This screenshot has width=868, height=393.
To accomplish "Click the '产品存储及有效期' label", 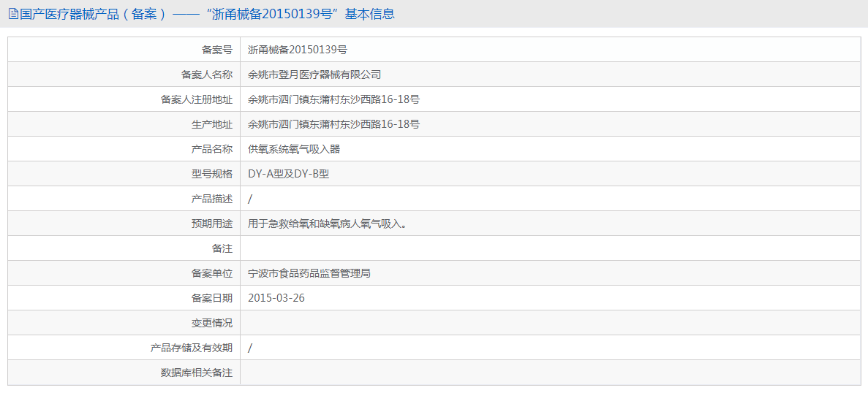I will pyautogui.click(x=192, y=348).
